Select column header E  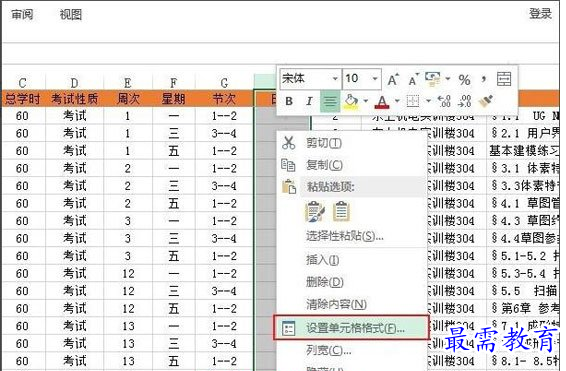pos(128,83)
